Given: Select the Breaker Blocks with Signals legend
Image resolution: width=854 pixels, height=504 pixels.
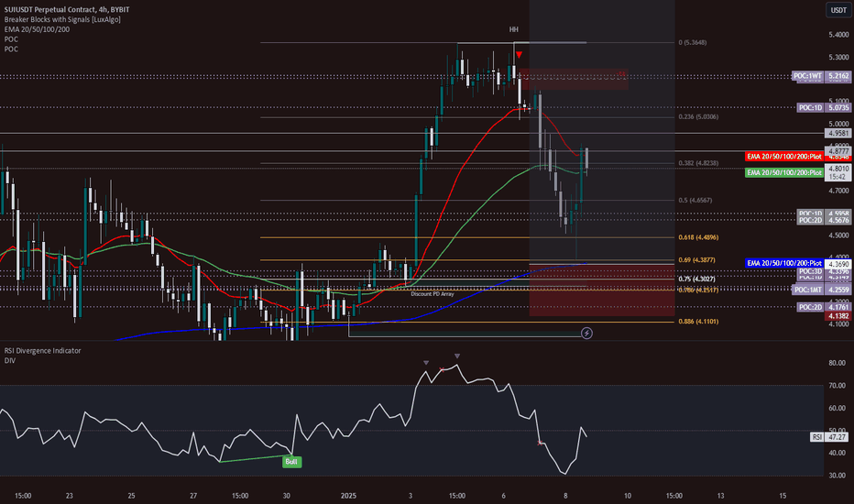Looking at the screenshot, I should (x=62, y=19).
